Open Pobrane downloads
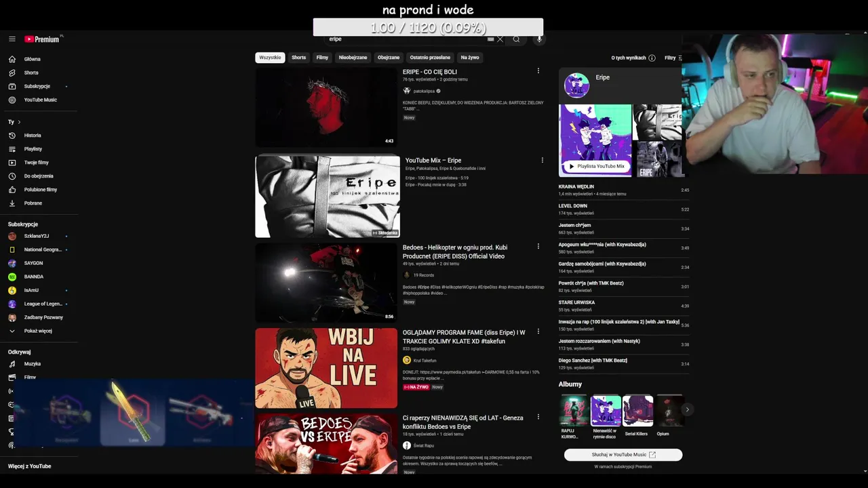The width and height of the screenshot is (868, 488). click(x=33, y=203)
